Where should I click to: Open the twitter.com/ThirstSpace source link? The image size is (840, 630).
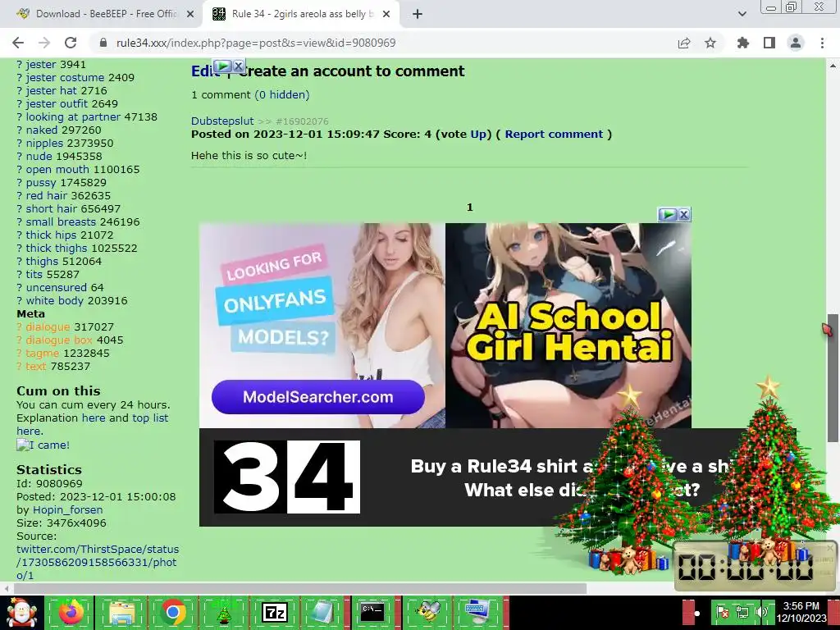click(x=98, y=563)
